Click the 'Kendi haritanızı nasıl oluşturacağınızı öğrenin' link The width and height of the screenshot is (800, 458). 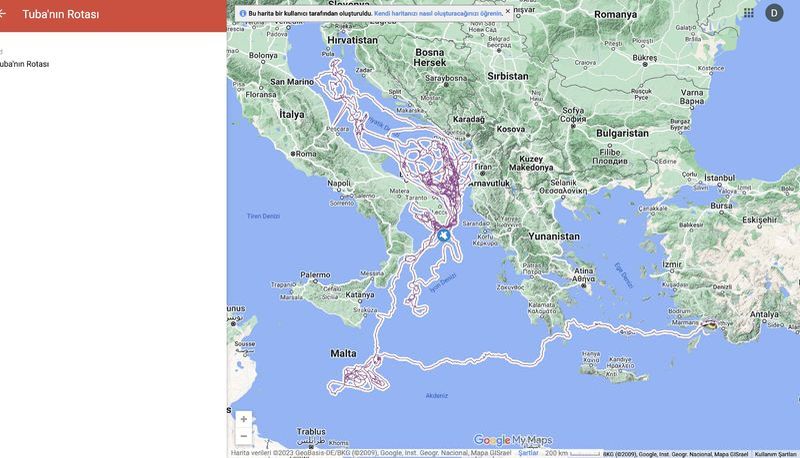(x=438, y=13)
